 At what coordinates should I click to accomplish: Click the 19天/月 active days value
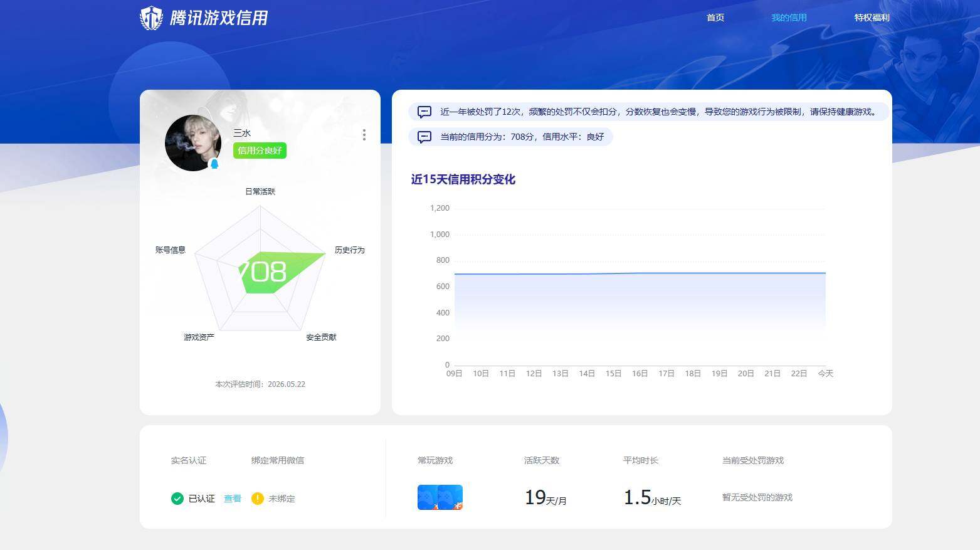click(x=545, y=498)
